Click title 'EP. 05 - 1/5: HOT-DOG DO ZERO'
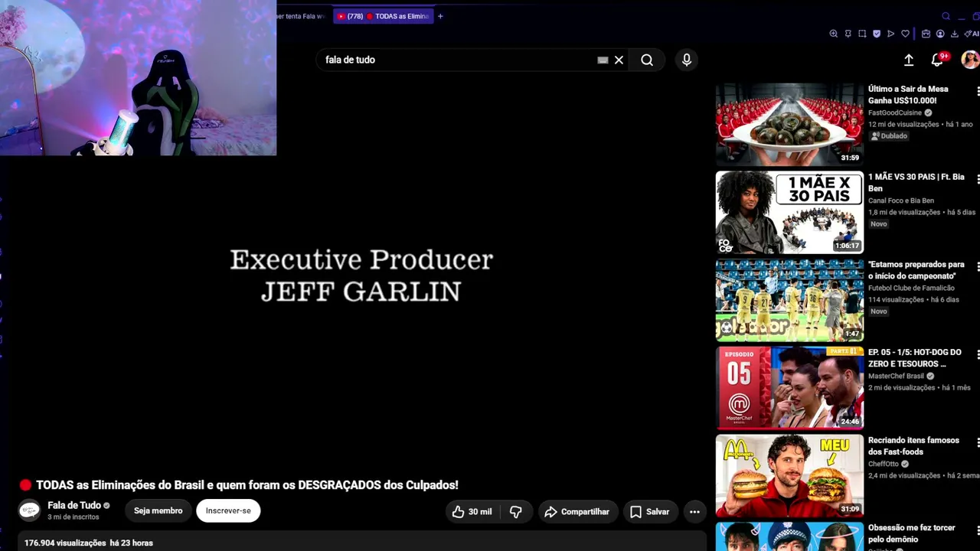980x551 pixels. pyautogui.click(x=915, y=358)
